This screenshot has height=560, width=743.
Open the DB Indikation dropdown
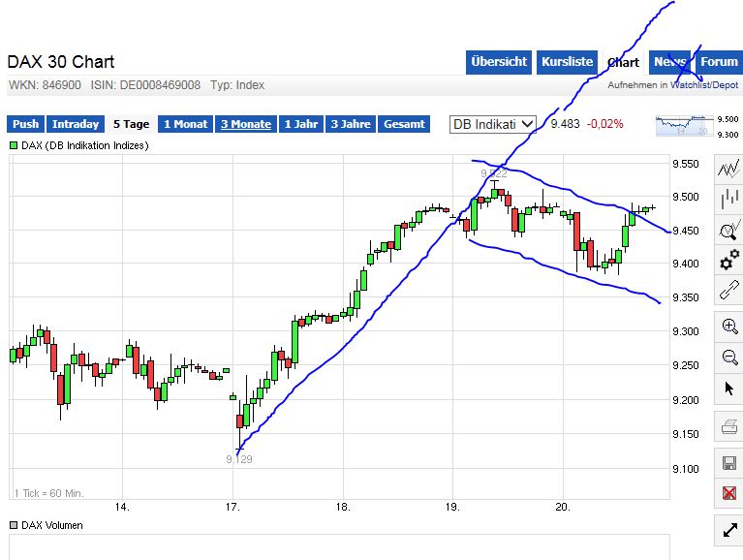493,124
